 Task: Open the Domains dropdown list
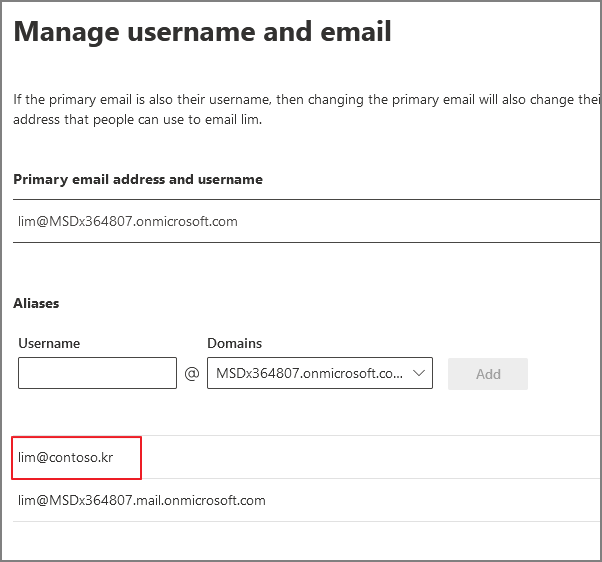click(320, 373)
